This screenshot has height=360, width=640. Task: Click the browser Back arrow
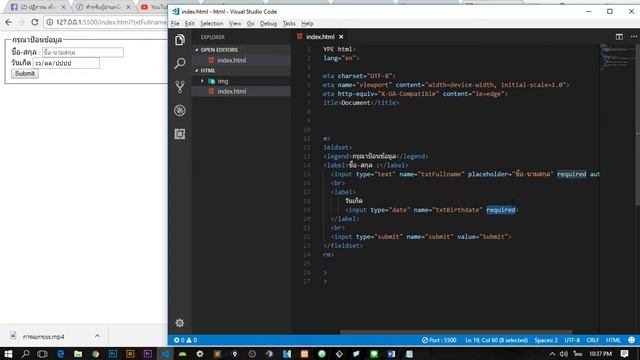pos(9,22)
